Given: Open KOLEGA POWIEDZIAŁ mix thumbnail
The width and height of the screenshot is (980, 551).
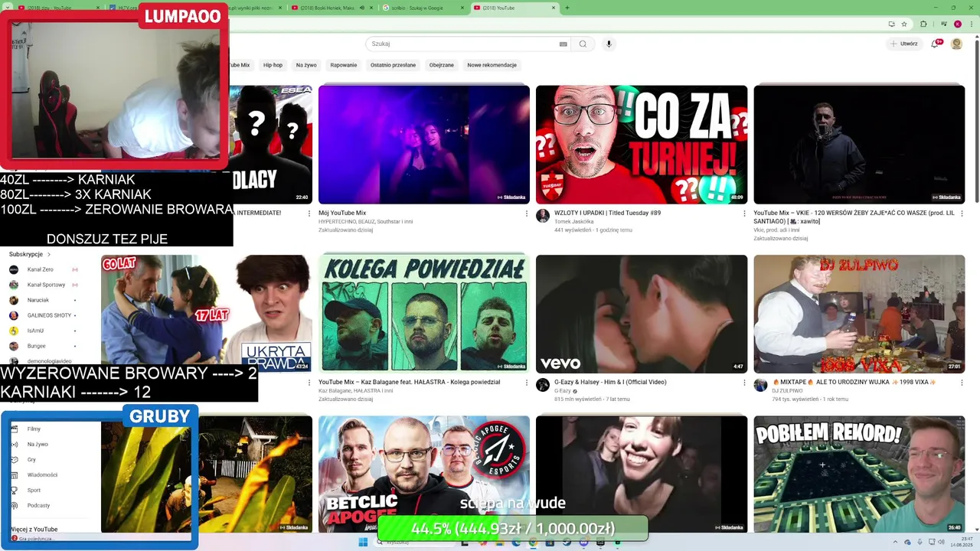Looking at the screenshot, I should click(x=424, y=314).
